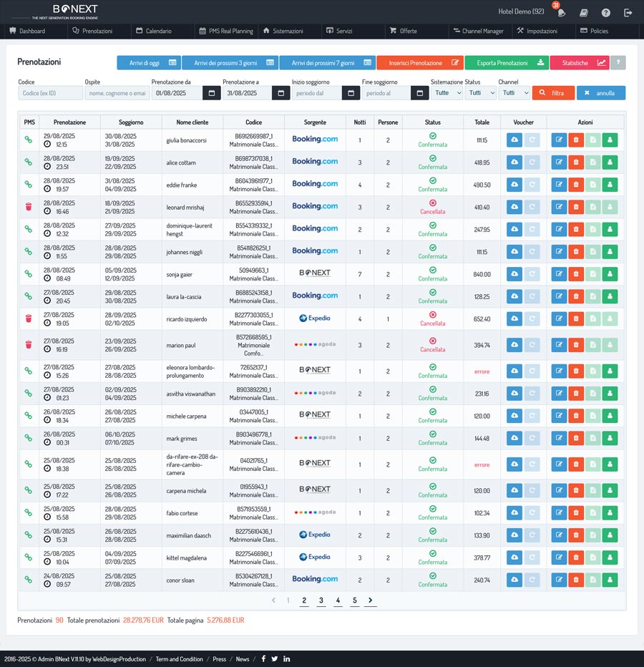Edit the alice cottam reservation

[x=559, y=162]
